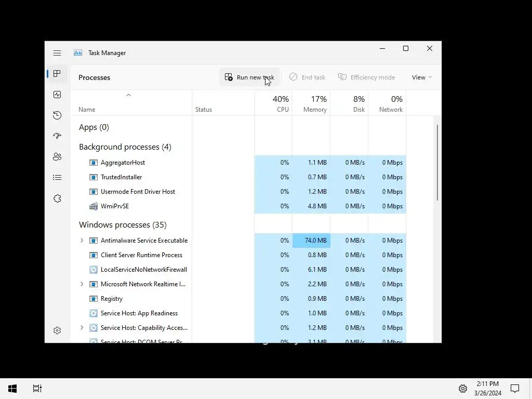The width and height of the screenshot is (532, 399).
Task: Click the Client Server Runtime Process icon
Action: click(94, 255)
